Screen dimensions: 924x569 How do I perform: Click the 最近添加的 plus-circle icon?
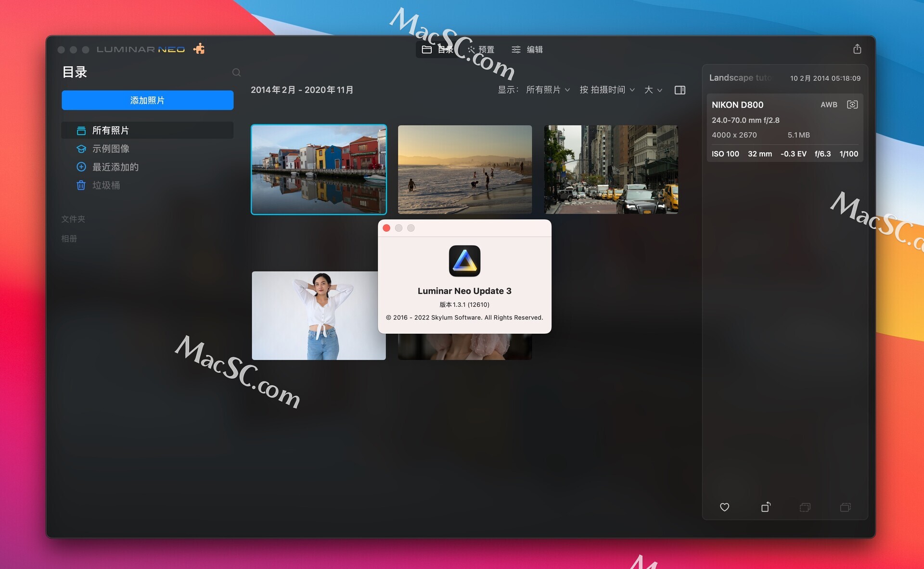coord(81,167)
